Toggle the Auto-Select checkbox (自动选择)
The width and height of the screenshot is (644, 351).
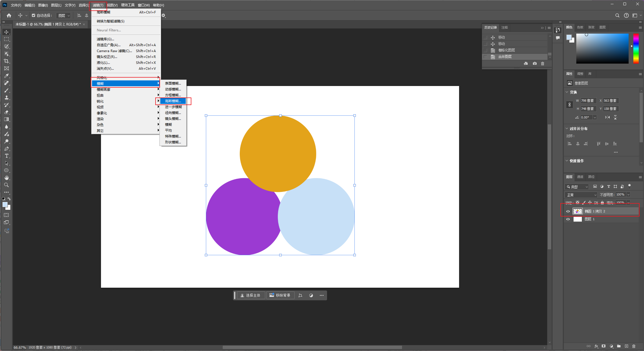33,15
